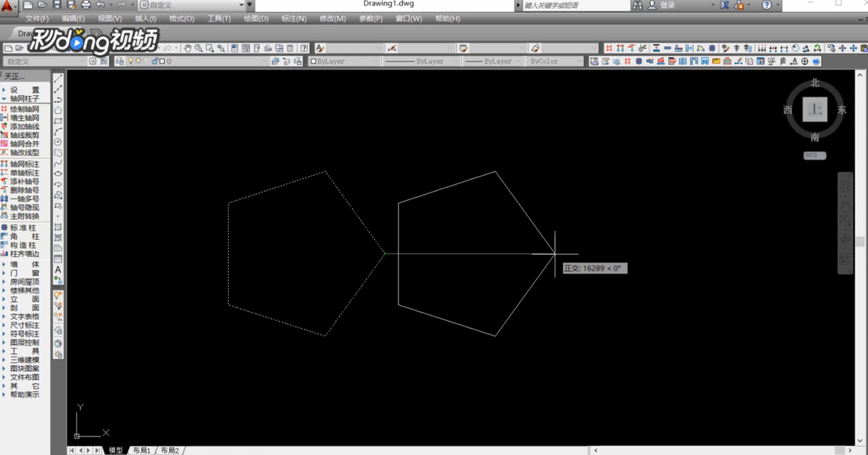Open the ByColor plot style dropdown

click(555, 61)
